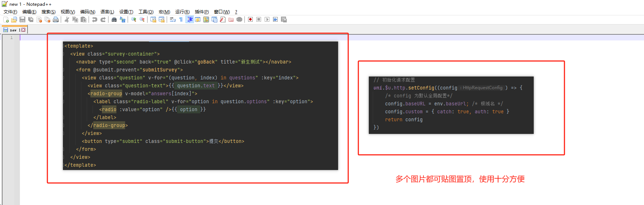The height and width of the screenshot is (205, 644).
Task: Click the Close All toolbar icon
Action: tap(47, 19)
